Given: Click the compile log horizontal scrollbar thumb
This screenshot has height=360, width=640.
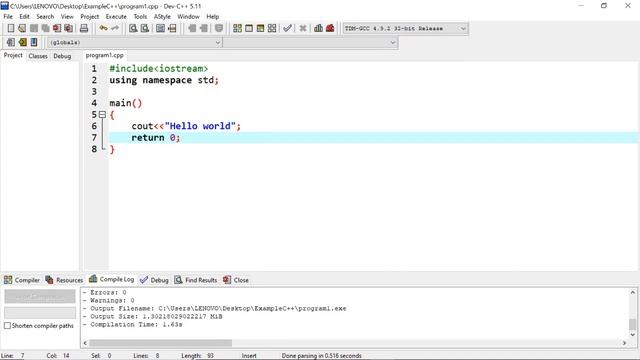Looking at the screenshot, I should (160, 343).
